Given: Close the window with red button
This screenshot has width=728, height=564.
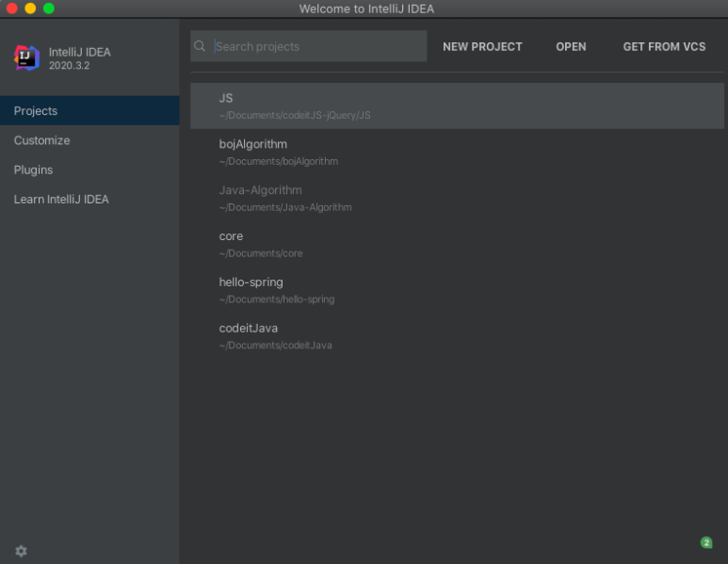Looking at the screenshot, I should point(12,8).
